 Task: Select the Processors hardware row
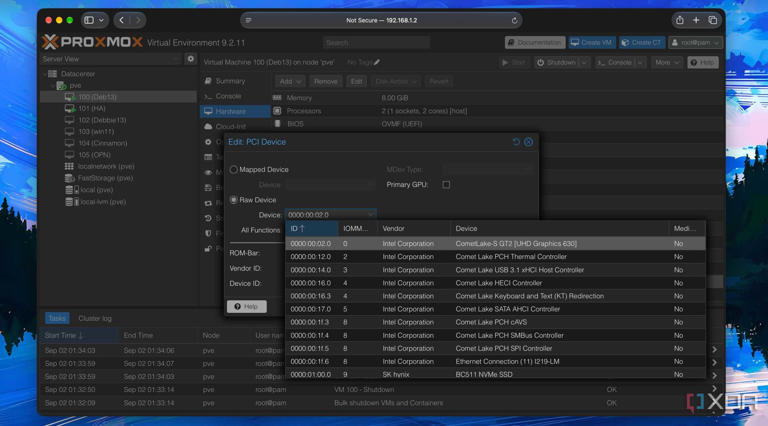click(x=497, y=111)
